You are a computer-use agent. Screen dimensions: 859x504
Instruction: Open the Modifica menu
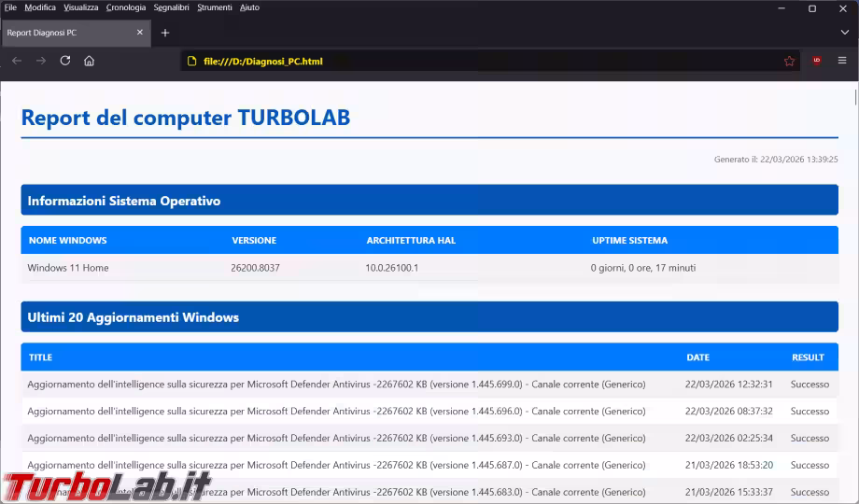pyautogui.click(x=40, y=7)
